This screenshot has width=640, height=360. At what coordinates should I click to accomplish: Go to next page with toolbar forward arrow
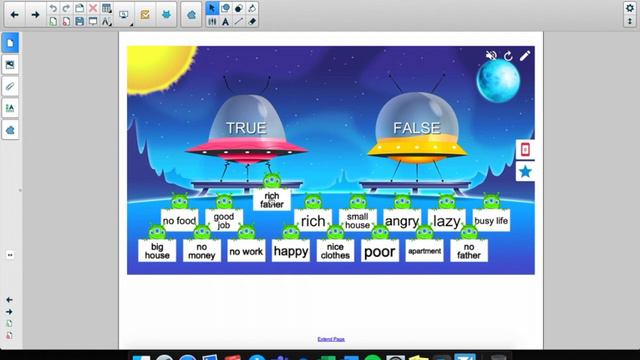(36, 15)
